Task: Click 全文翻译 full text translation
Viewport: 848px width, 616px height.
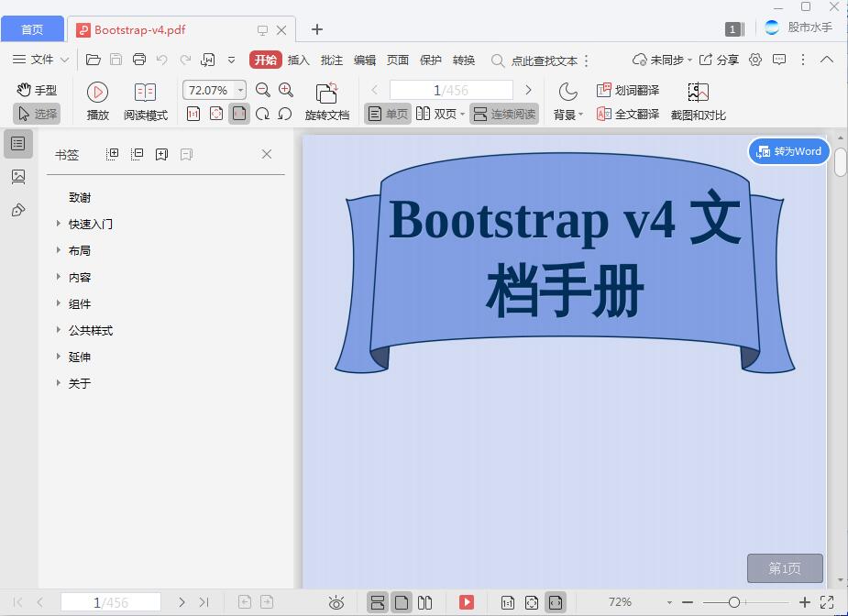Action: (x=628, y=114)
